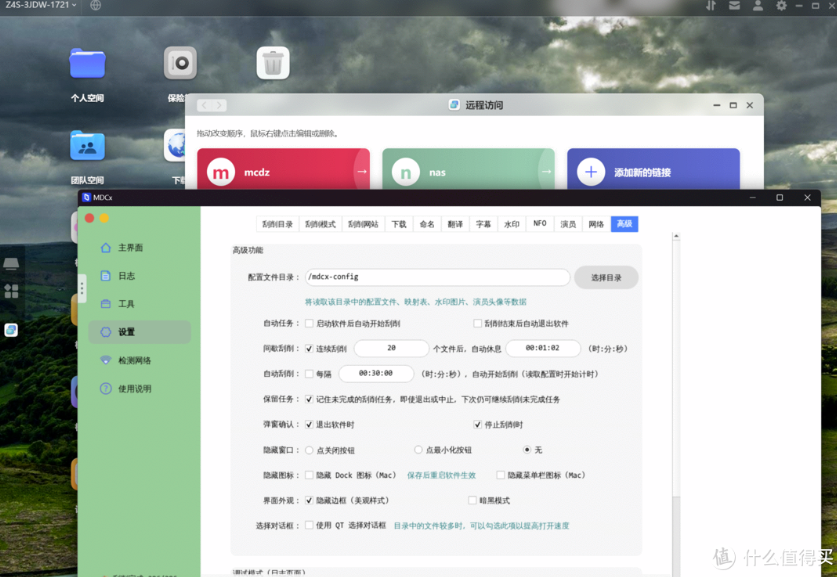This screenshot has height=577, width=837.
Task: Uncheck the 停止刮削时 confirmation checkbox
Action: click(x=478, y=425)
